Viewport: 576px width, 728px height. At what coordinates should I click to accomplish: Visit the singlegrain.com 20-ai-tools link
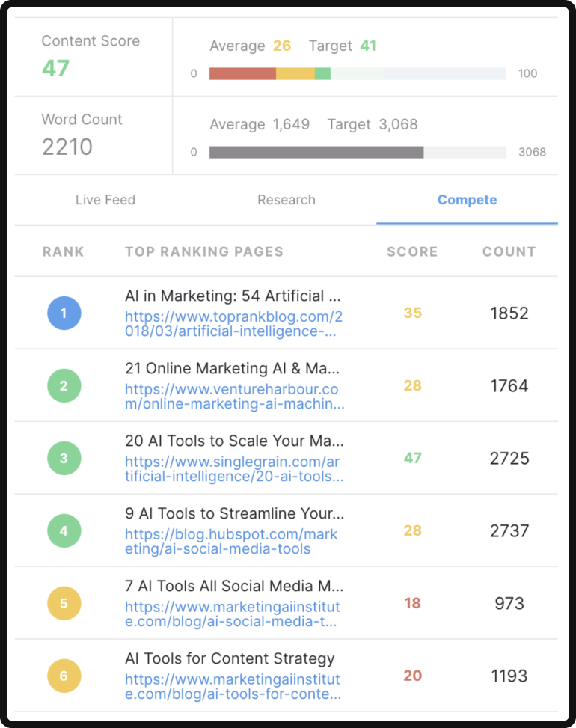click(x=234, y=468)
